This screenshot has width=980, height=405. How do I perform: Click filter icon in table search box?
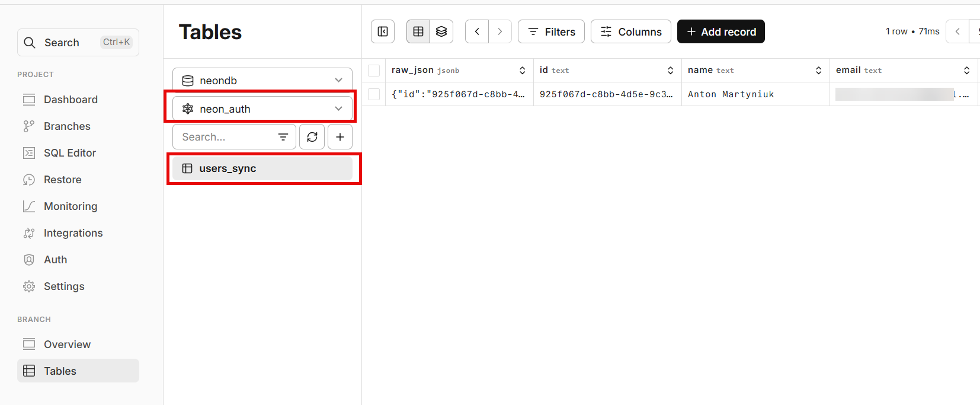click(283, 137)
